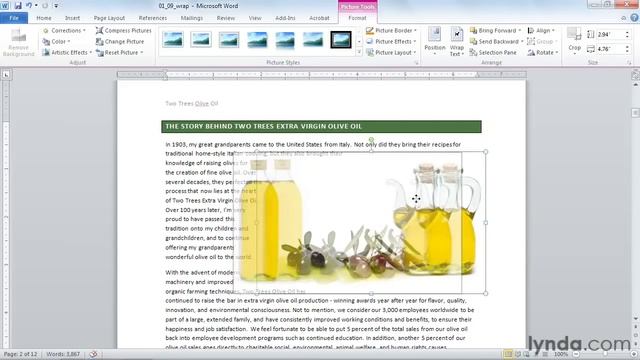Open the Position options

click(x=435, y=42)
